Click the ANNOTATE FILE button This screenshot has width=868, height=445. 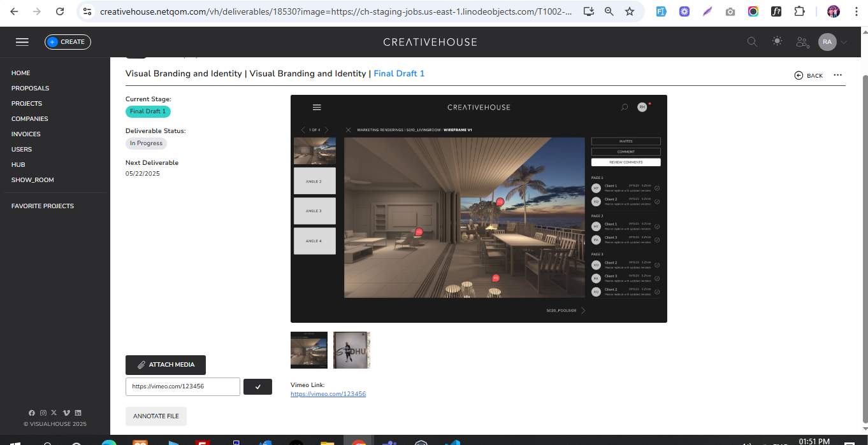click(x=156, y=416)
